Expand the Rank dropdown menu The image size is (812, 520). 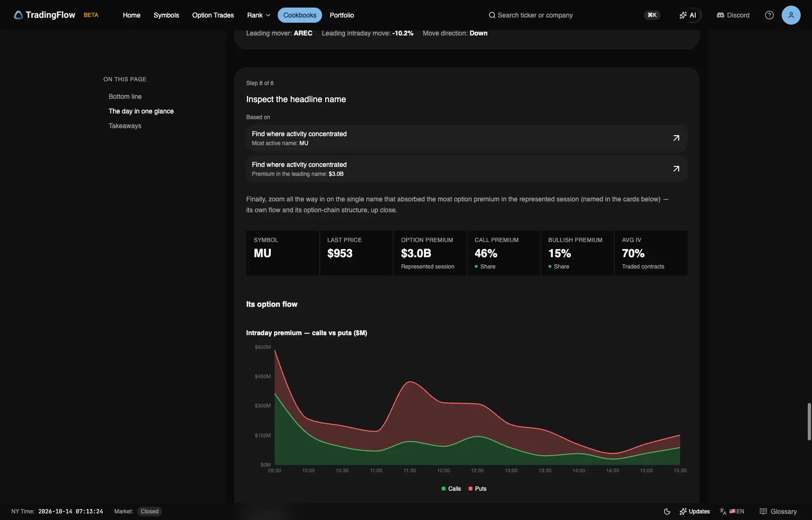pyautogui.click(x=259, y=15)
